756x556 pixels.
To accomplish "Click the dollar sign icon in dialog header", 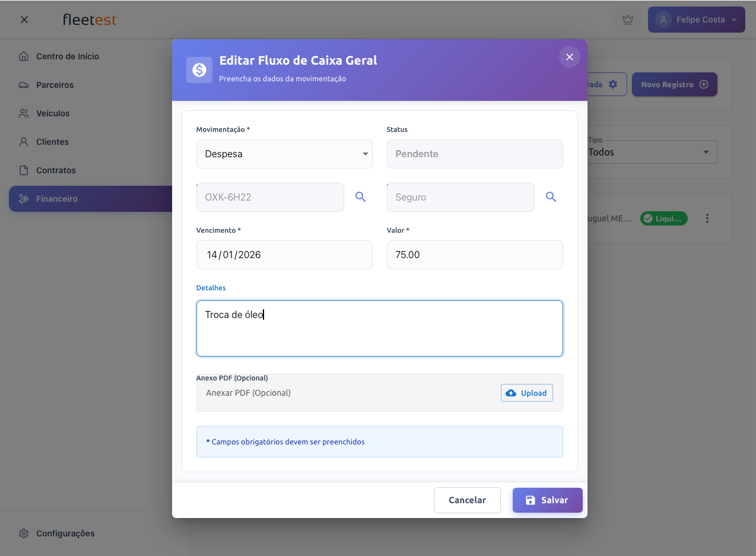I will point(199,70).
